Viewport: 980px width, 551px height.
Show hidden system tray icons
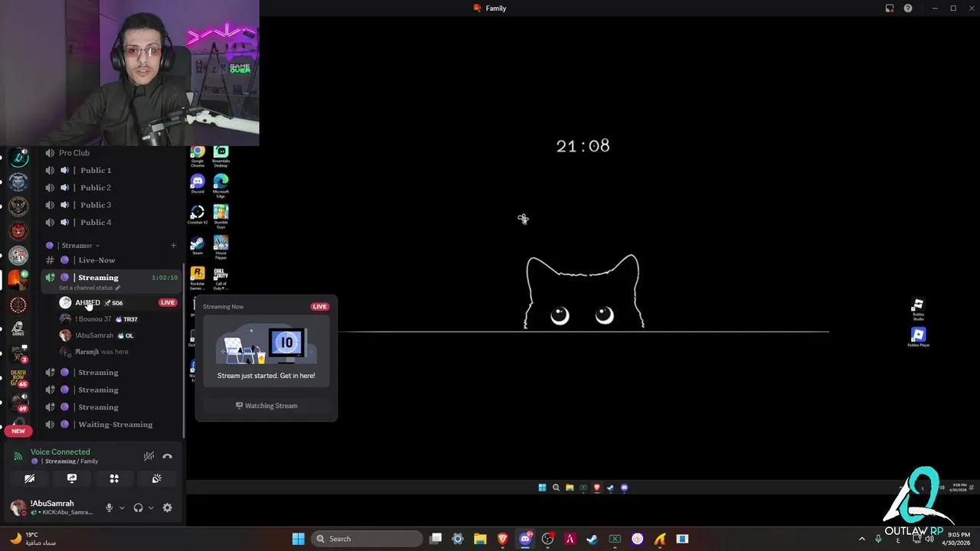click(861, 539)
